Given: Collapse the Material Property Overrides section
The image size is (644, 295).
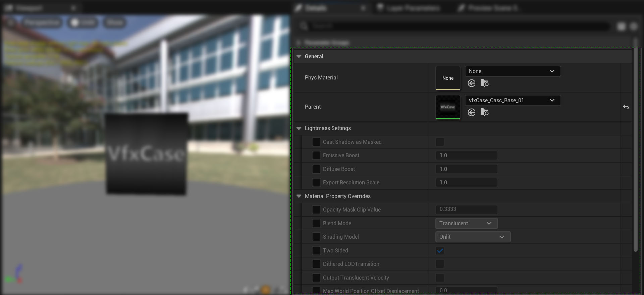Looking at the screenshot, I should (x=299, y=196).
